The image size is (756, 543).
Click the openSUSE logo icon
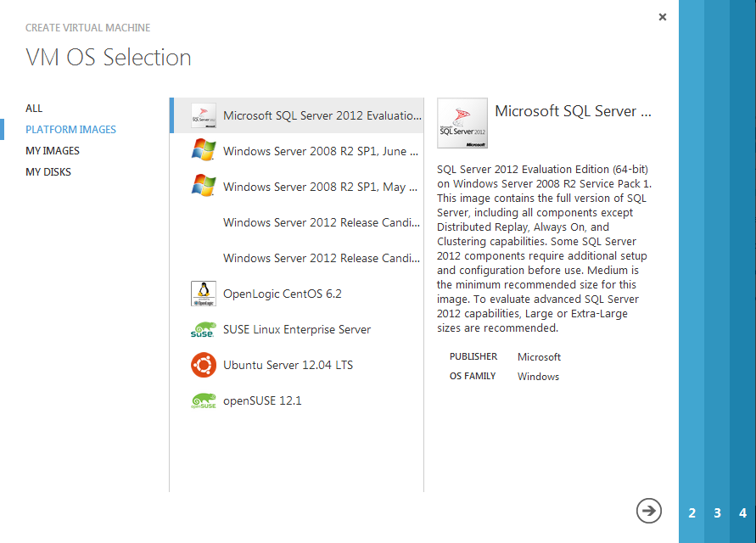(204, 400)
